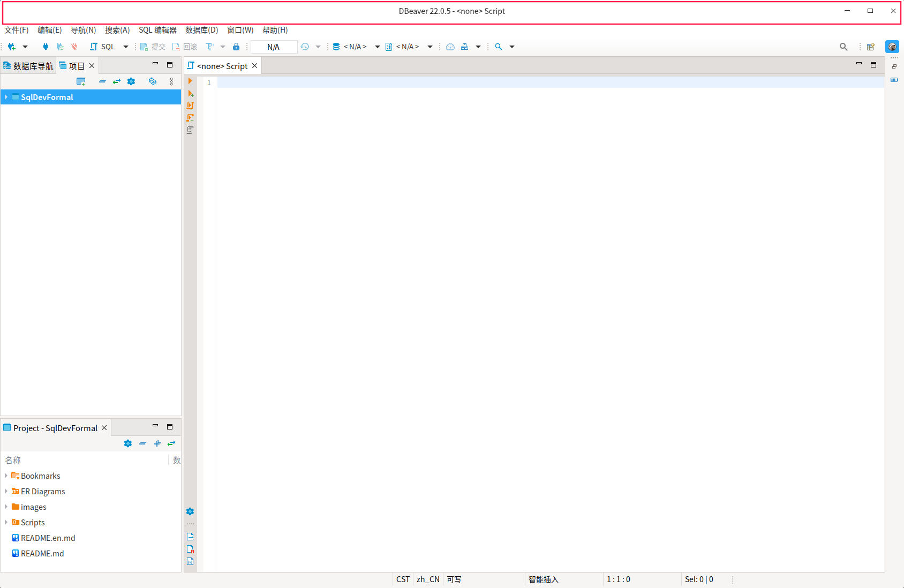
Task: Expand the SqlDevFormal project node
Action: pyautogui.click(x=6, y=97)
